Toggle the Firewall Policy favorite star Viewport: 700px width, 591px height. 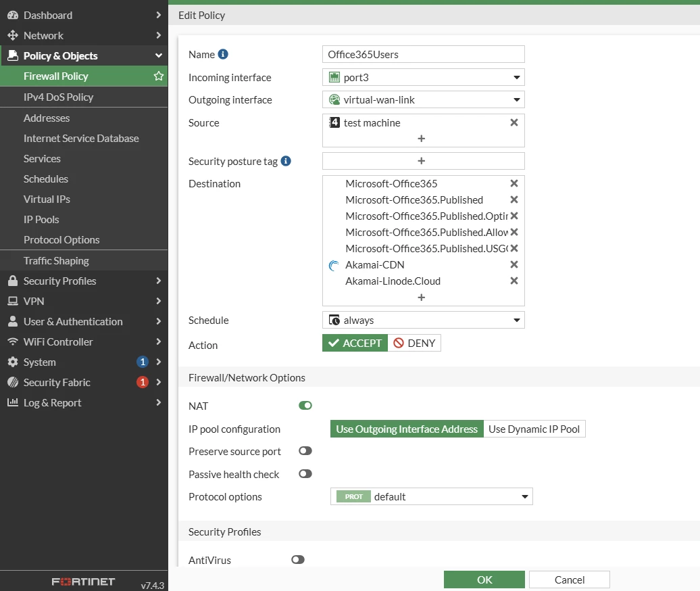click(159, 76)
